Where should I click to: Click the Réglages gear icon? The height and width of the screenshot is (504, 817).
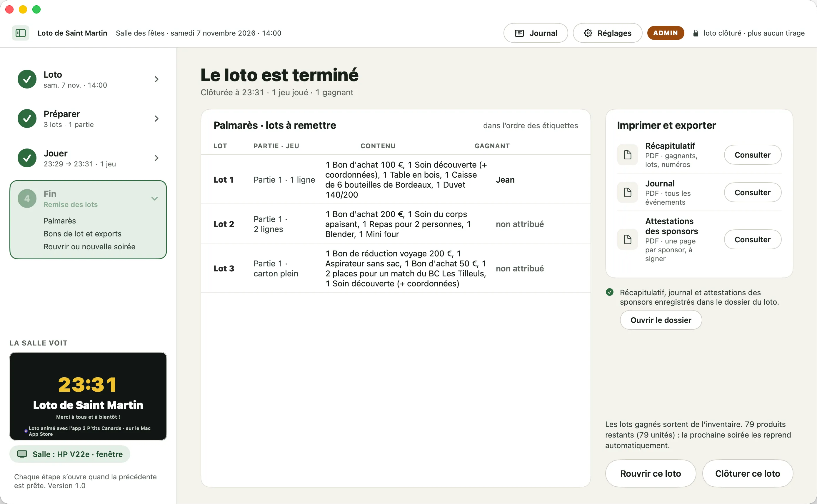(x=588, y=33)
